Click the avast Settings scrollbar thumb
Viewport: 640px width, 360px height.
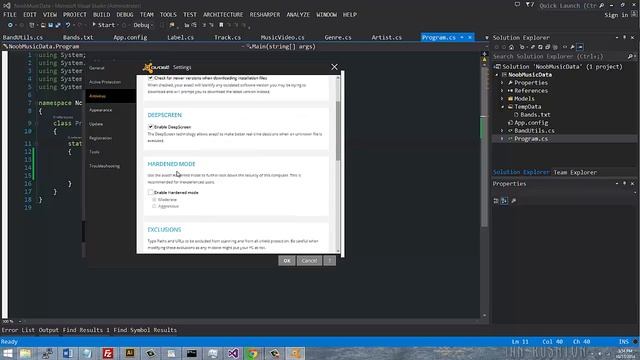pyautogui.click(x=338, y=131)
